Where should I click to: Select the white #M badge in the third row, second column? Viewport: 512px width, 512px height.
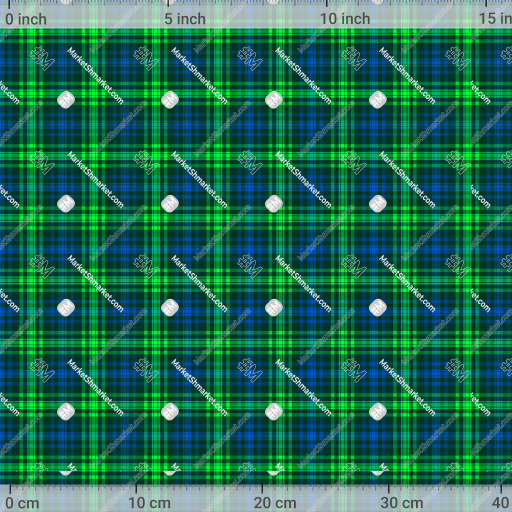click(x=170, y=308)
